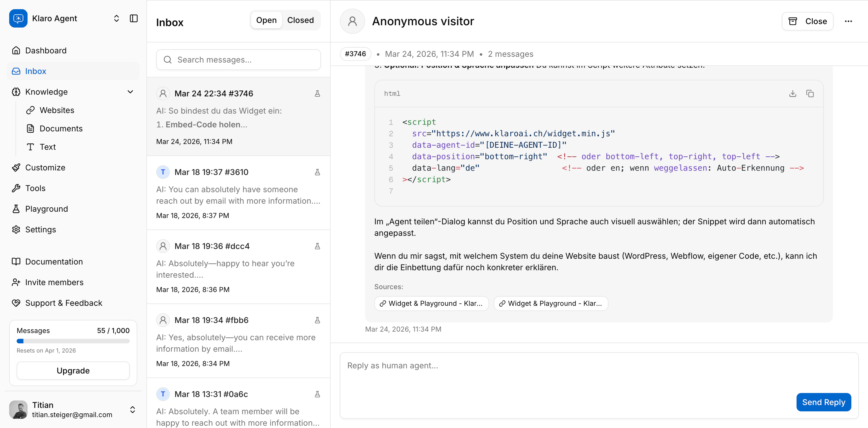Open the three-dots conversation menu

click(x=848, y=22)
